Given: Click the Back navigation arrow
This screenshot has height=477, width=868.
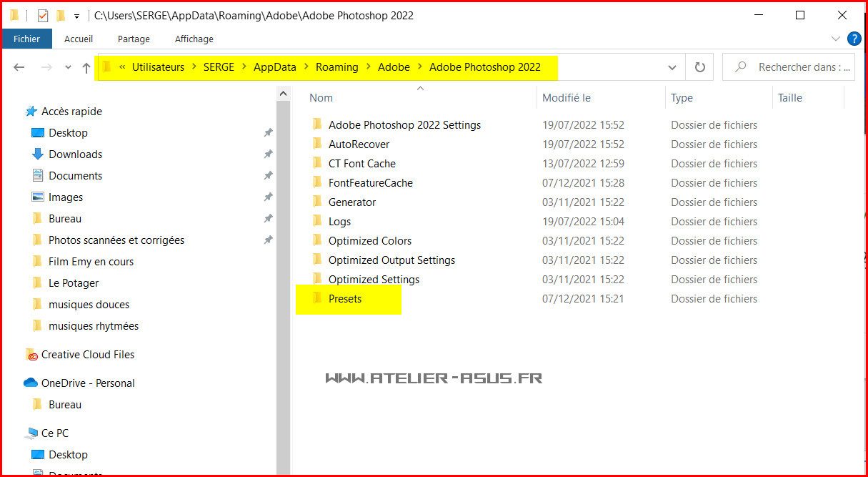Looking at the screenshot, I should pyautogui.click(x=19, y=67).
